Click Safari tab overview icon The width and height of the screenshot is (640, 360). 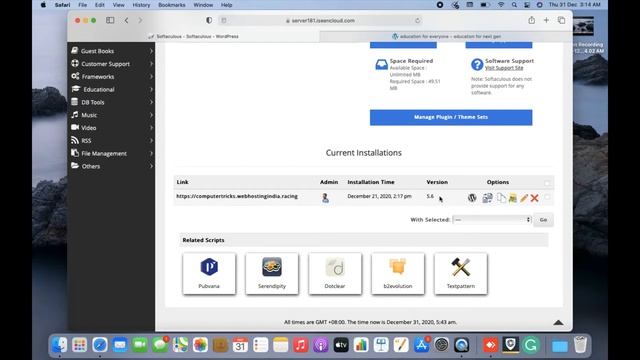click(x=562, y=20)
